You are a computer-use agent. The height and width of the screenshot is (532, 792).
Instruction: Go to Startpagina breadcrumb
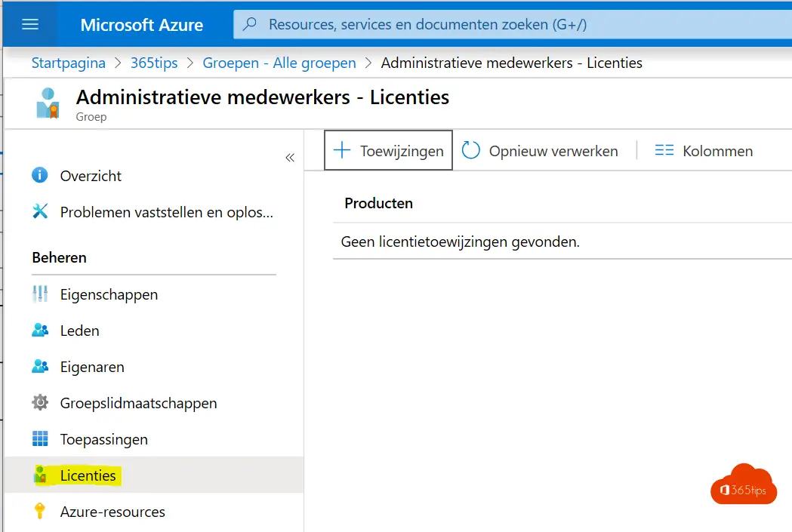tap(69, 63)
